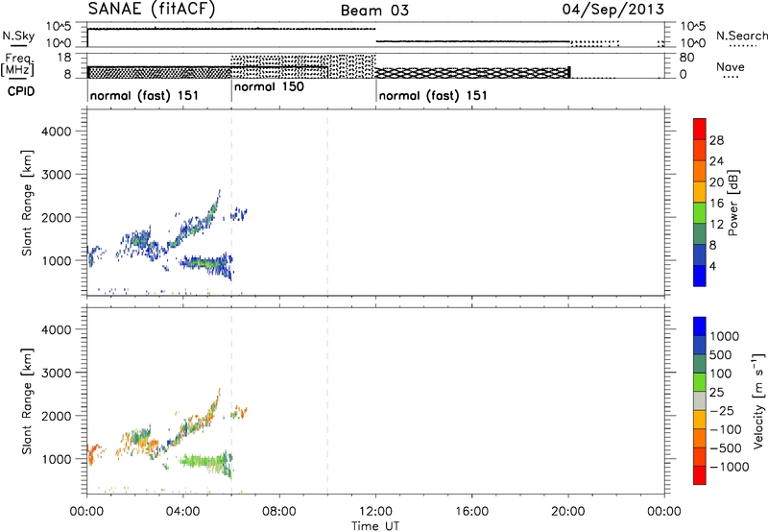Screen dimensions: 768x532
Task: Click the 04:00 time tick label
Action: tap(183, 512)
